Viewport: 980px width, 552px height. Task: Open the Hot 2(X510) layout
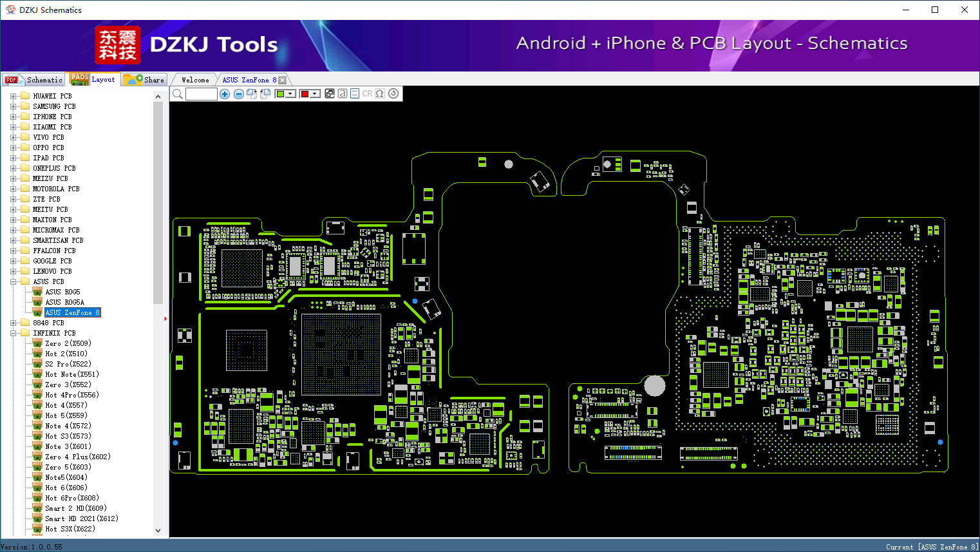(66, 354)
